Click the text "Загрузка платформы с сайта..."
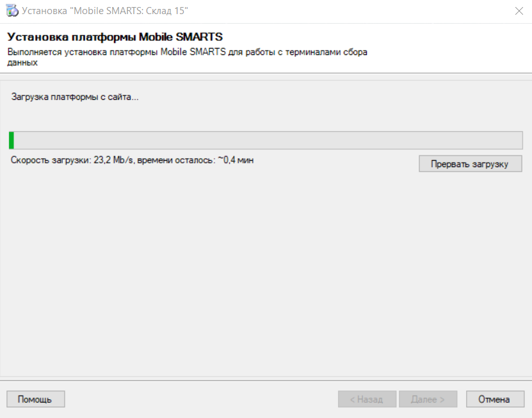 75,97
